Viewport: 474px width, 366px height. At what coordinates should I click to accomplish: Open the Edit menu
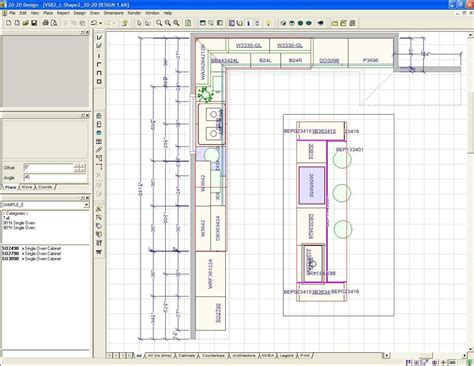tap(23, 13)
